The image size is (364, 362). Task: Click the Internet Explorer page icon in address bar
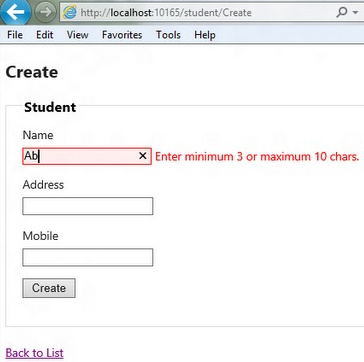[69, 13]
